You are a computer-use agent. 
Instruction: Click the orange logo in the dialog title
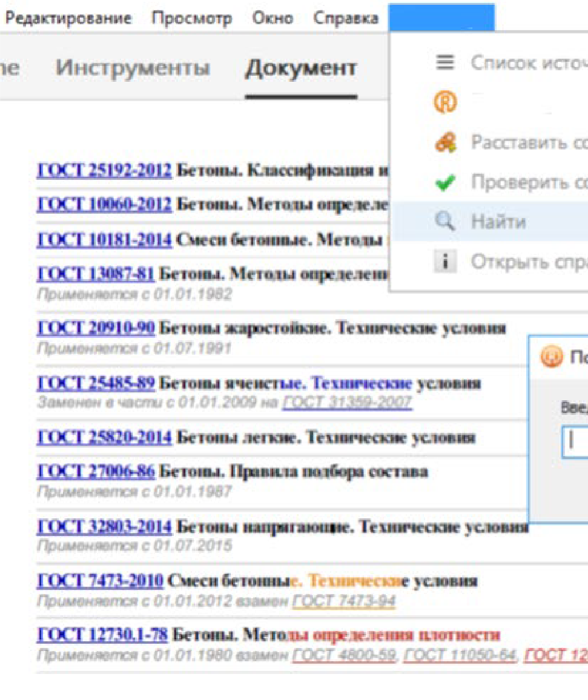tap(552, 357)
